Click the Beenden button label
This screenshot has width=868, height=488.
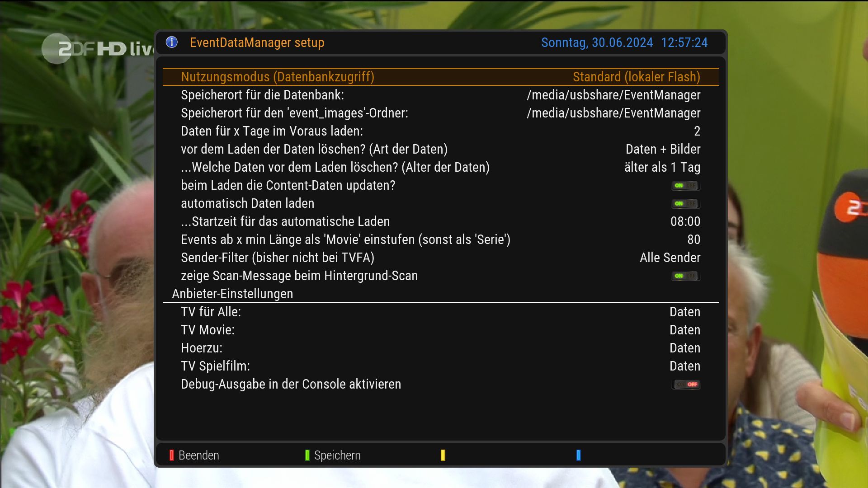coord(198,455)
